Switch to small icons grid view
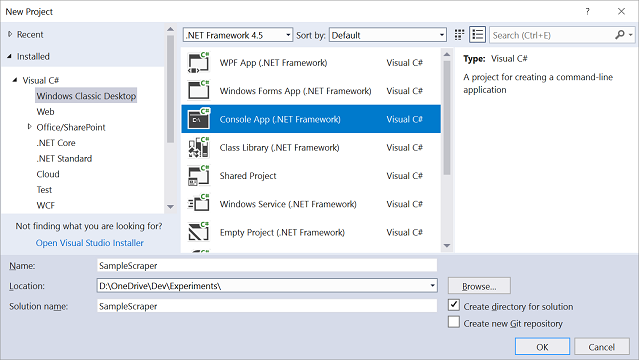This screenshot has height=360, width=639. point(459,35)
